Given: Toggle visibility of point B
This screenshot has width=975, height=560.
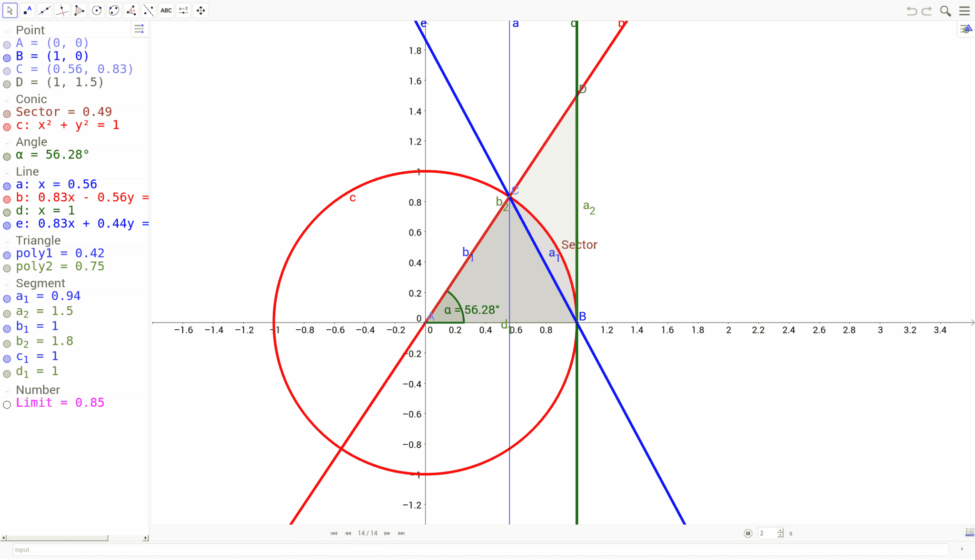Looking at the screenshot, I should pyautogui.click(x=7, y=58).
